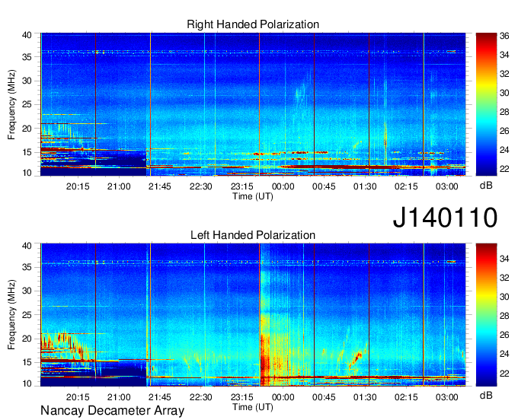
Task: Click 35 MHz tick on Left Handed frequency axis
Action: tap(27, 267)
